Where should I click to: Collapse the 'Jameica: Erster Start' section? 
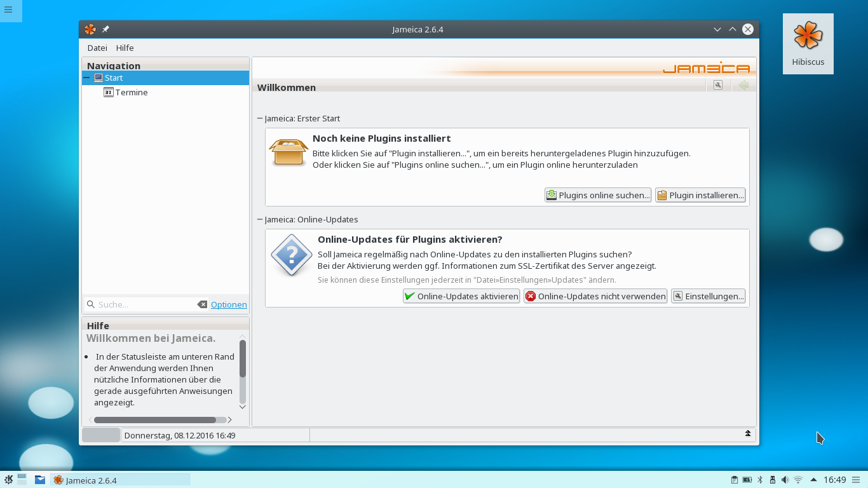tap(260, 118)
